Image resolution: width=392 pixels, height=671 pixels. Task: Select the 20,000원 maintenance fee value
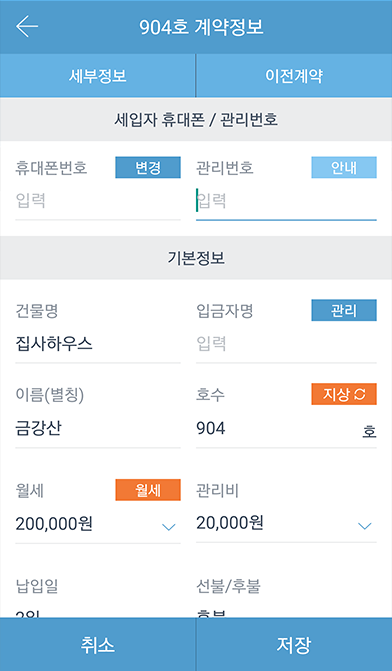[x=230, y=523]
